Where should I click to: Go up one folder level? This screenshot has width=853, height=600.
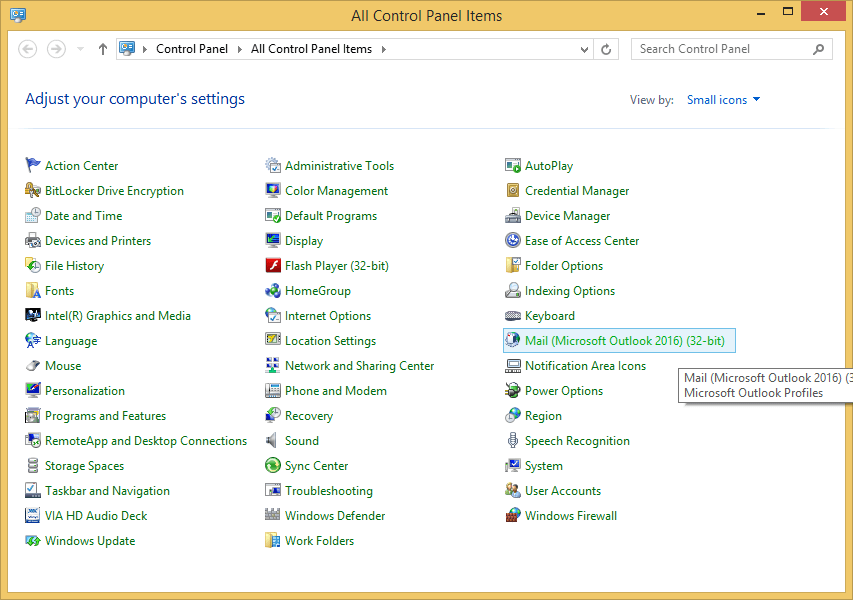click(104, 48)
